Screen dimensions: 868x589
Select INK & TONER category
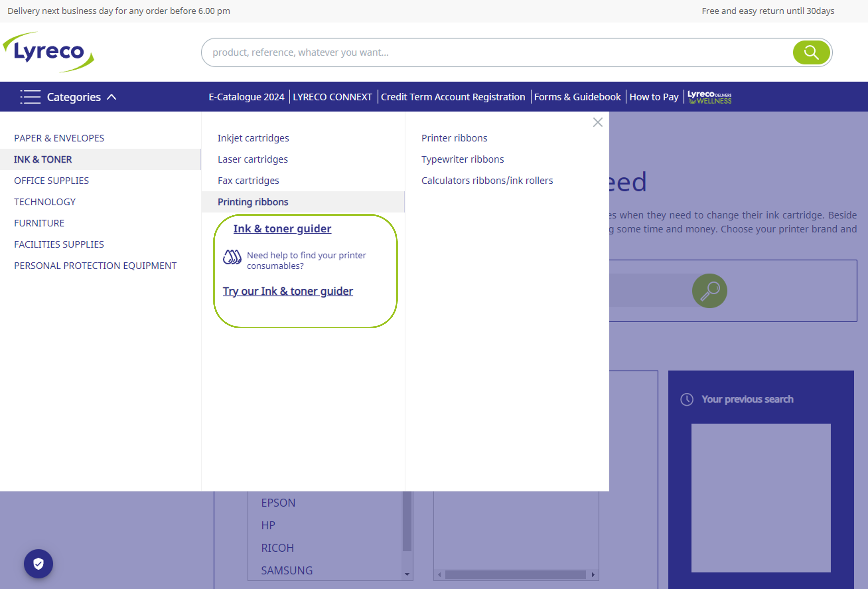coord(100,159)
